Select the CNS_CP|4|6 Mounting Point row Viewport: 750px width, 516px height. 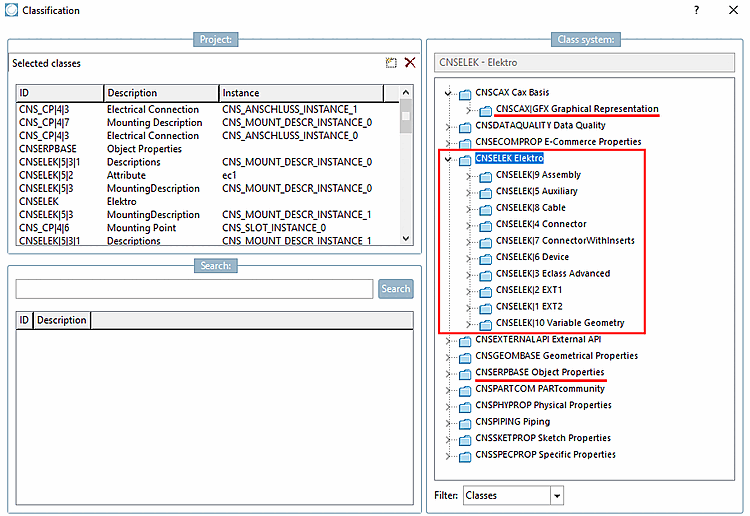(x=208, y=228)
